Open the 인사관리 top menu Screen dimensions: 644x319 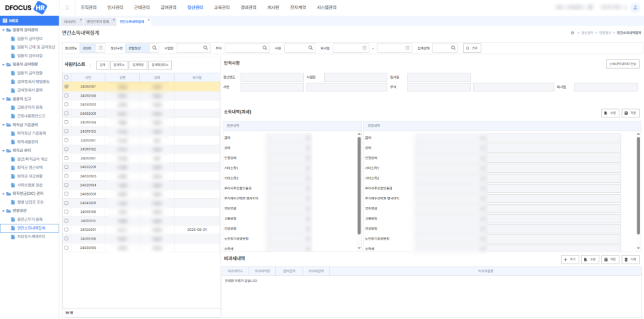[x=115, y=7]
